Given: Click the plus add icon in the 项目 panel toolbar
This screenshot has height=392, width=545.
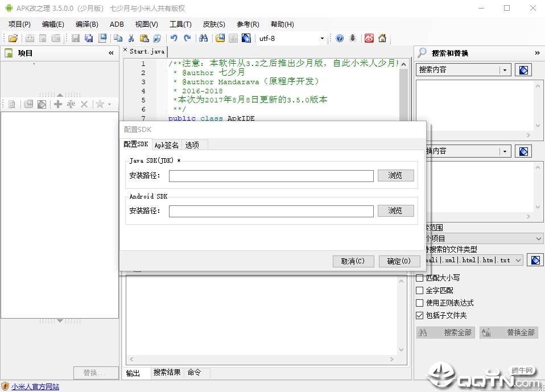Looking at the screenshot, I should click(x=58, y=104).
